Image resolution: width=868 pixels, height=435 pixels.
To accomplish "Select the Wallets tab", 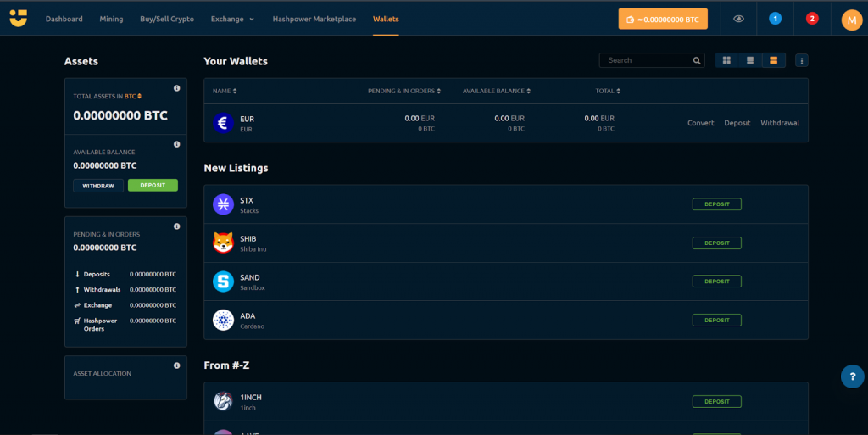I will pos(386,19).
